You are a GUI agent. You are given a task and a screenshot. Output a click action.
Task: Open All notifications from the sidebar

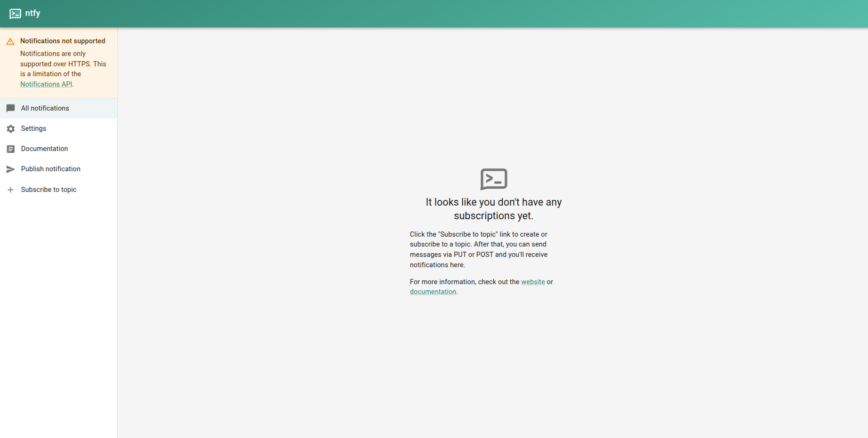click(45, 108)
